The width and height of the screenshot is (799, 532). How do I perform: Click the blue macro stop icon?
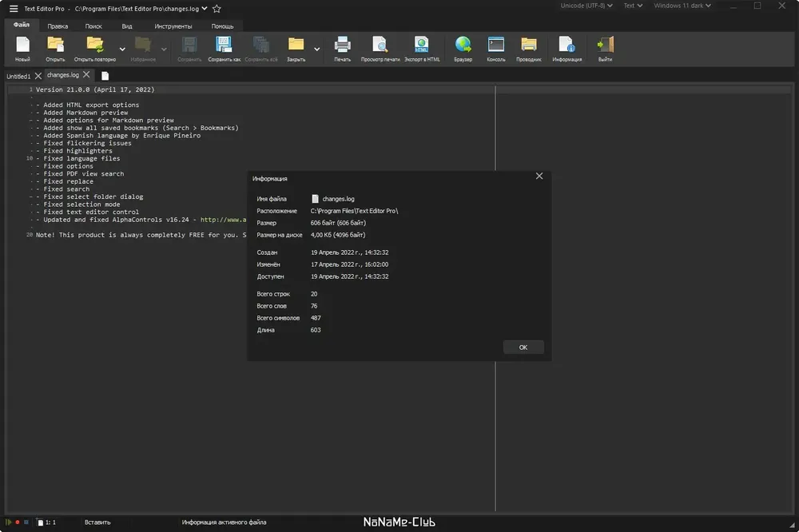click(x=26, y=522)
